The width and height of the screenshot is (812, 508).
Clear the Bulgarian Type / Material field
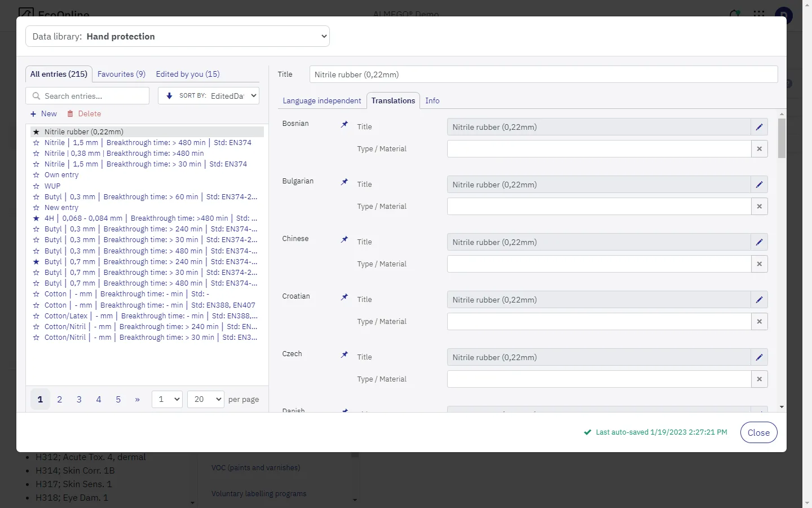[760, 207]
